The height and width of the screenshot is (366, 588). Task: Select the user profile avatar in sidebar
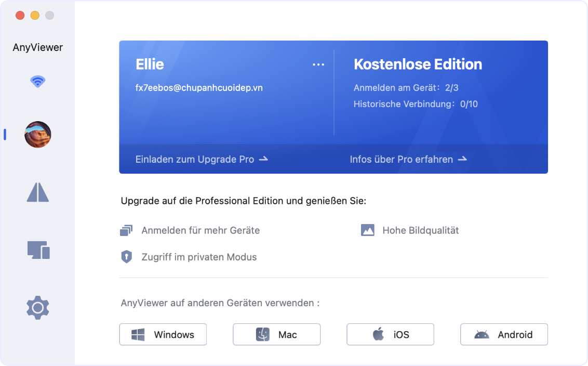click(x=37, y=135)
